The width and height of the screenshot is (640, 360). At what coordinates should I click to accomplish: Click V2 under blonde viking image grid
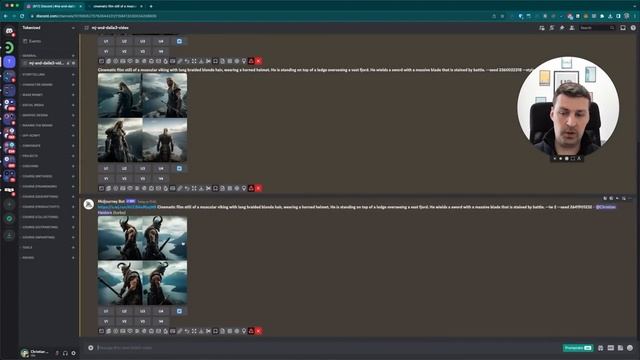(x=124, y=178)
